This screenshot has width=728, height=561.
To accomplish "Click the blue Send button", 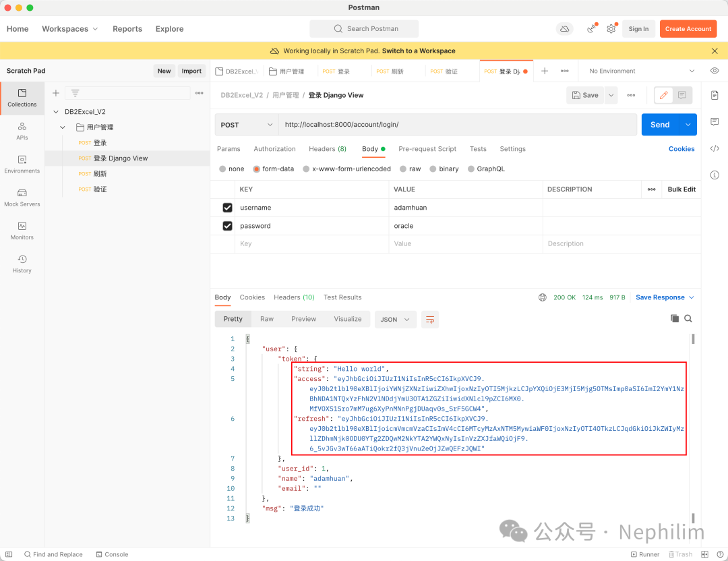I will (660, 125).
